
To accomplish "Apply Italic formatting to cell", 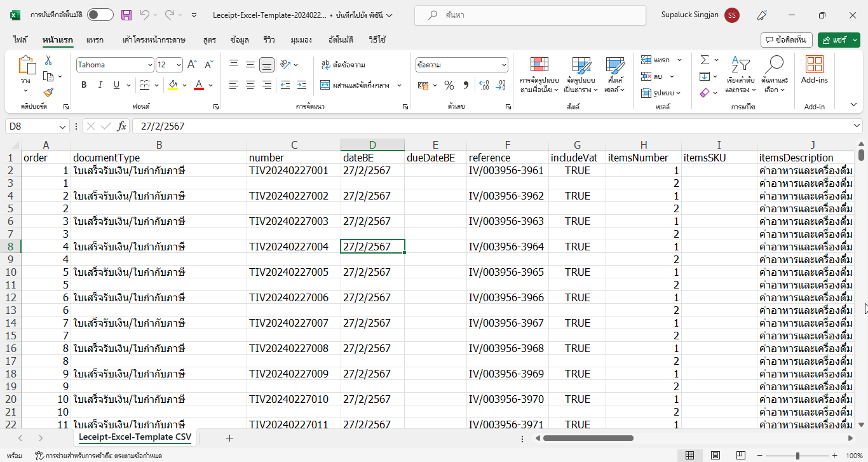I will (x=100, y=85).
